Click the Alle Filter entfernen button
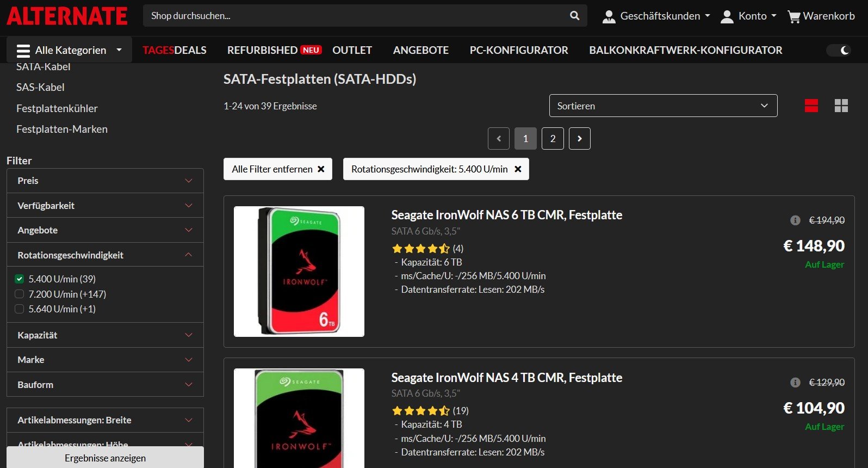868x468 pixels. click(x=278, y=169)
